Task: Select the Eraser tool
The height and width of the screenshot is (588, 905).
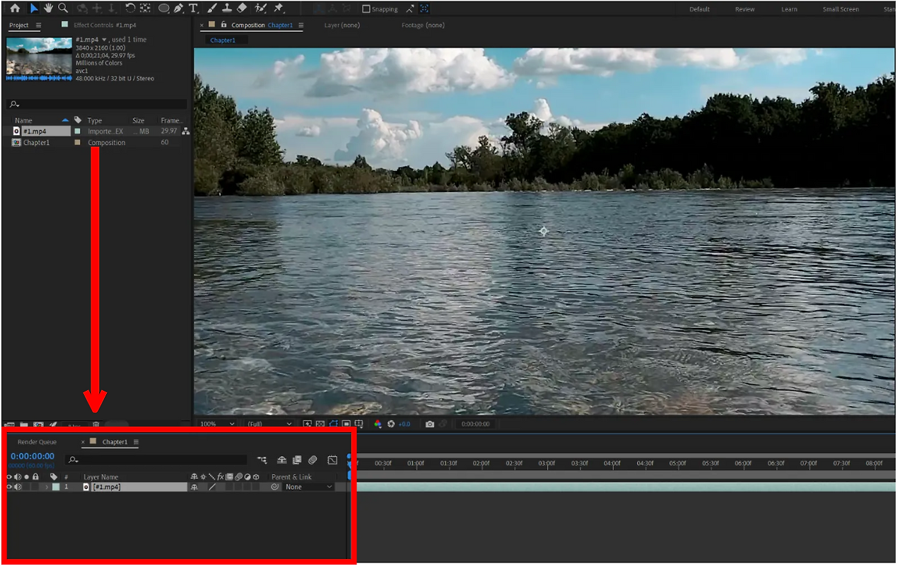Action: pyautogui.click(x=242, y=8)
